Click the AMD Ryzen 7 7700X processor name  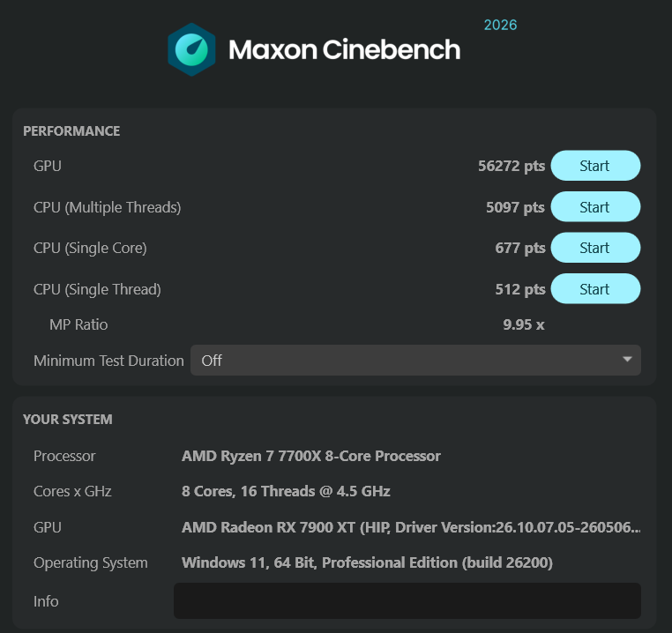tap(310, 456)
